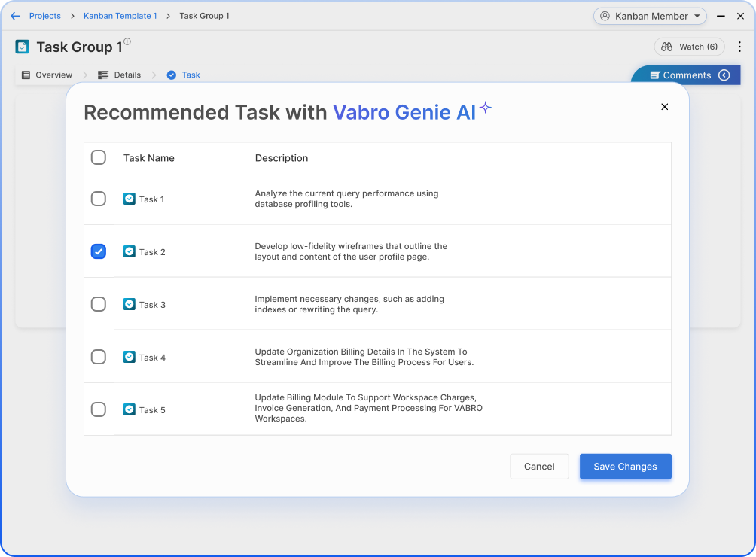Expand the Comments panel arrow
The height and width of the screenshot is (557, 756).
point(724,75)
